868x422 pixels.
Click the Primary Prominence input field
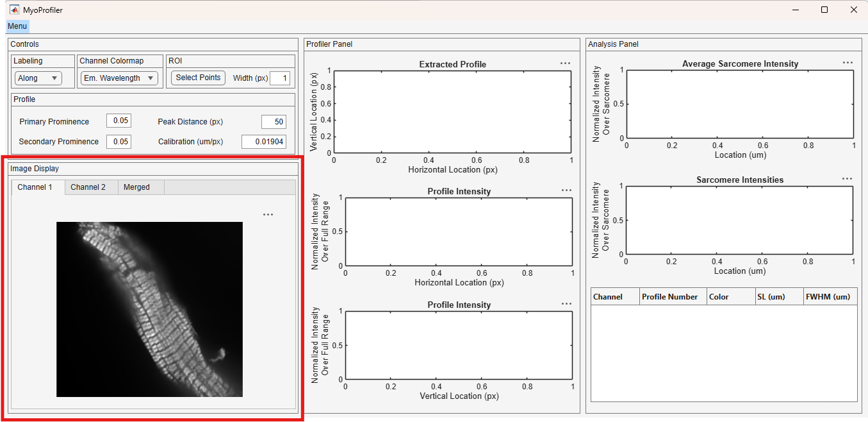(x=119, y=121)
